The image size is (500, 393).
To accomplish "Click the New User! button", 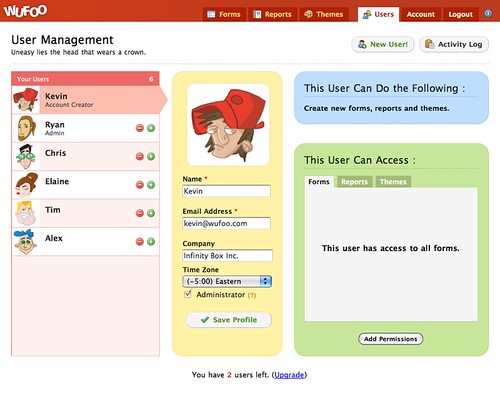I will click(x=383, y=44).
